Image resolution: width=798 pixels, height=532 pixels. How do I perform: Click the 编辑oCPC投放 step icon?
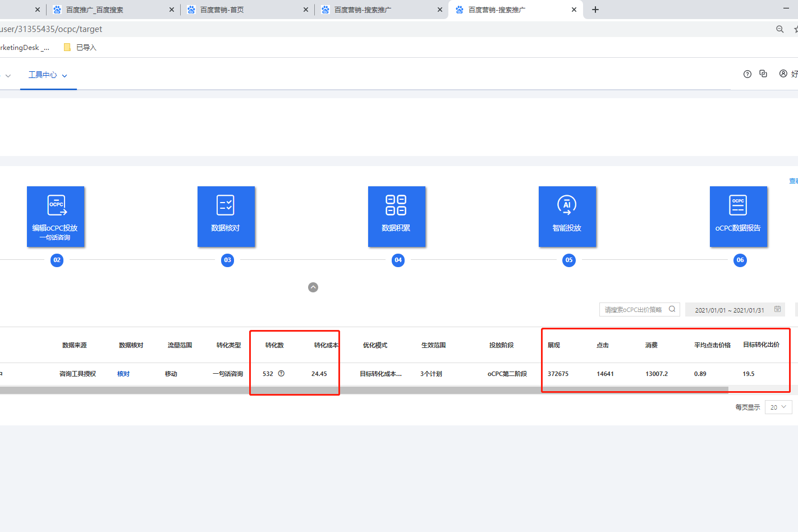click(x=56, y=216)
